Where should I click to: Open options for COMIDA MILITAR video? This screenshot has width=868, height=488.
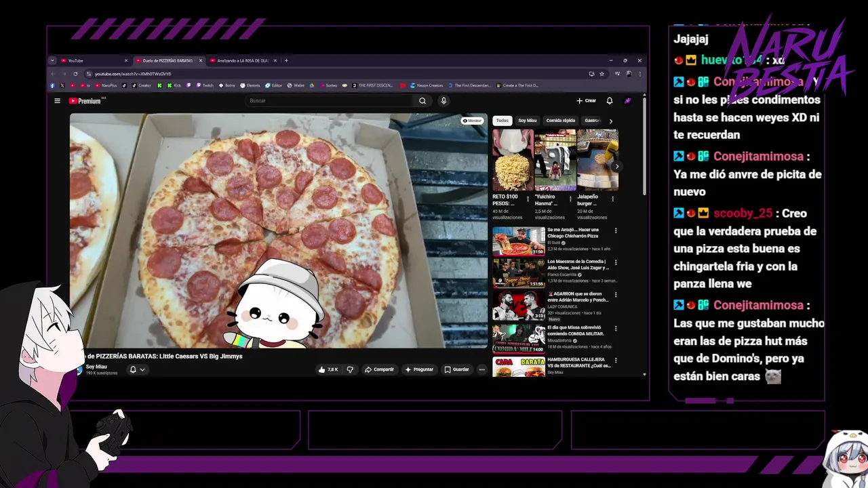[x=616, y=328]
